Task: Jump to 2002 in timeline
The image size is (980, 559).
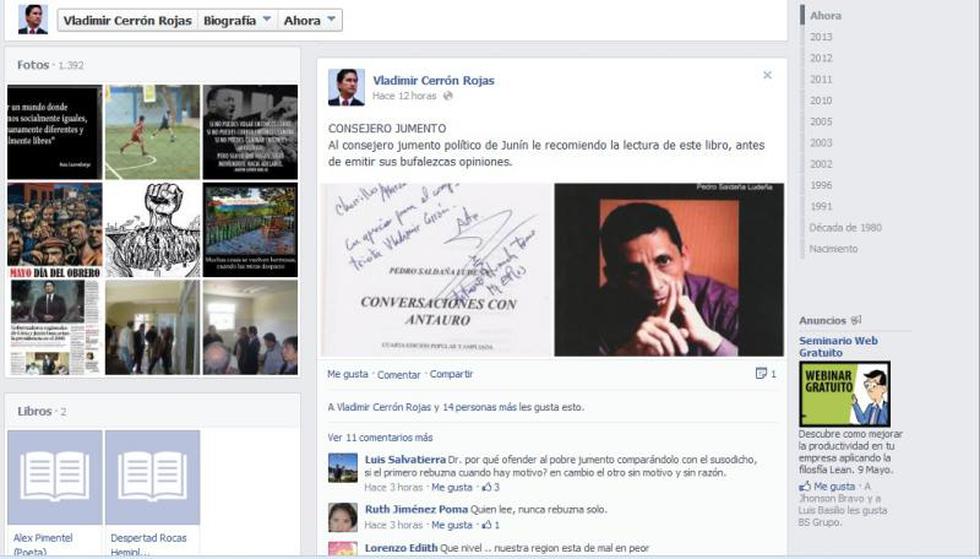Action: click(821, 164)
